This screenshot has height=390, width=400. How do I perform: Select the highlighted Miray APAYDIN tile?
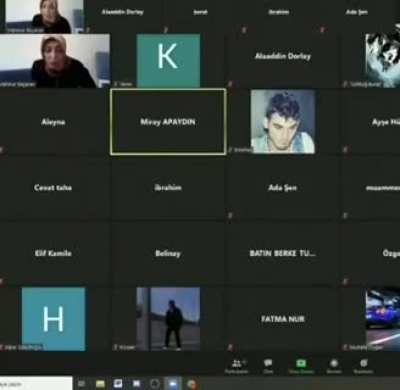click(x=168, y=122)
